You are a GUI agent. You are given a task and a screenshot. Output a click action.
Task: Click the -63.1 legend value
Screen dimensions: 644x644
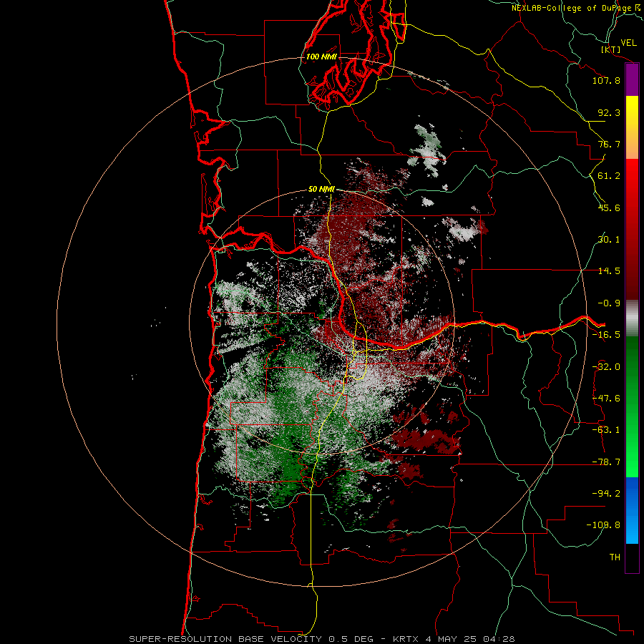click(x=606, y=430)
